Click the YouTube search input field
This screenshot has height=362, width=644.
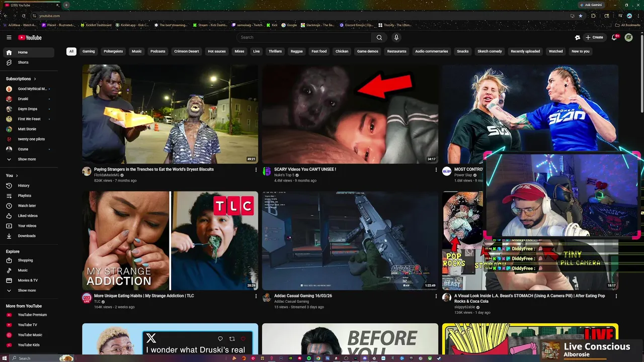coord(304,37)
